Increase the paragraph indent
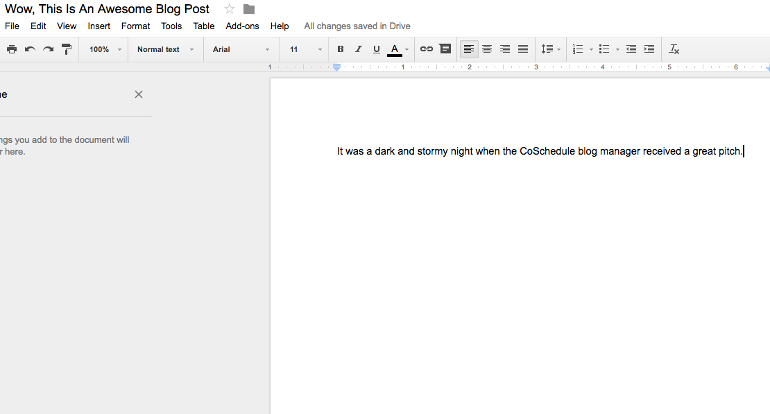 pos(649,49)
